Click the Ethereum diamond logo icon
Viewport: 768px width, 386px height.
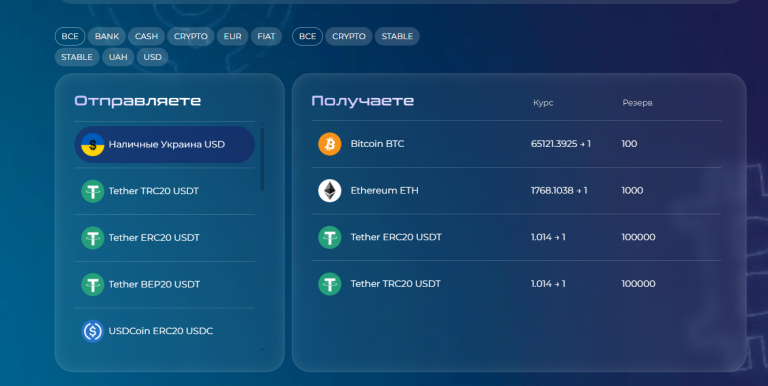(x=330, y=191)
